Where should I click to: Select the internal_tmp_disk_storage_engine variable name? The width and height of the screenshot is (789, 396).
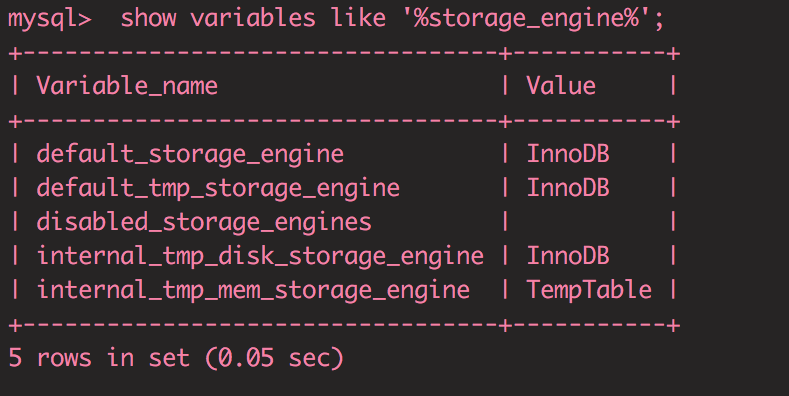260,257
